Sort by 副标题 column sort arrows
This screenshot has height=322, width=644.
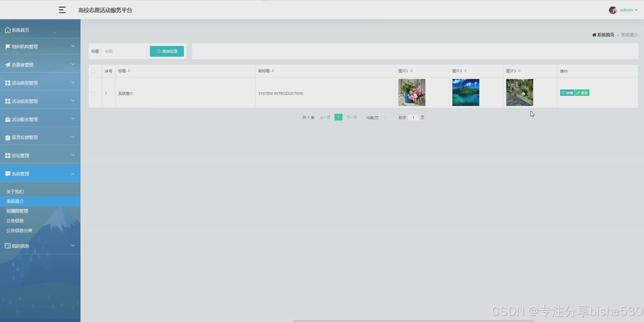coord(273,71)
